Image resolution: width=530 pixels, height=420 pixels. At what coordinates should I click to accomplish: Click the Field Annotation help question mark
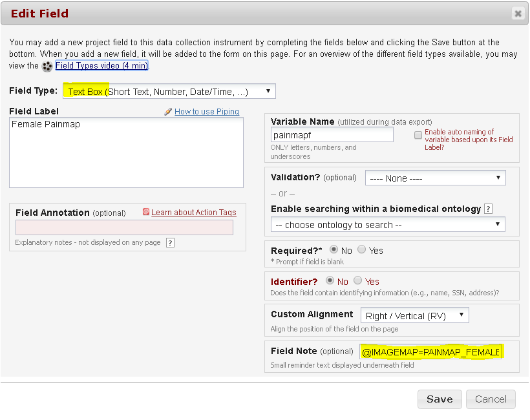(170, 243)
